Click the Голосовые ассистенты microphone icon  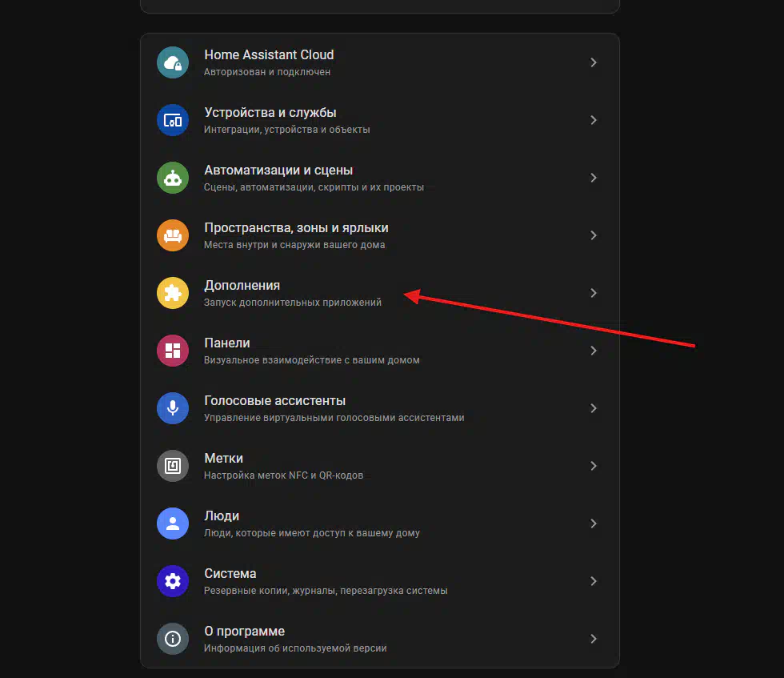pos(173,408)
